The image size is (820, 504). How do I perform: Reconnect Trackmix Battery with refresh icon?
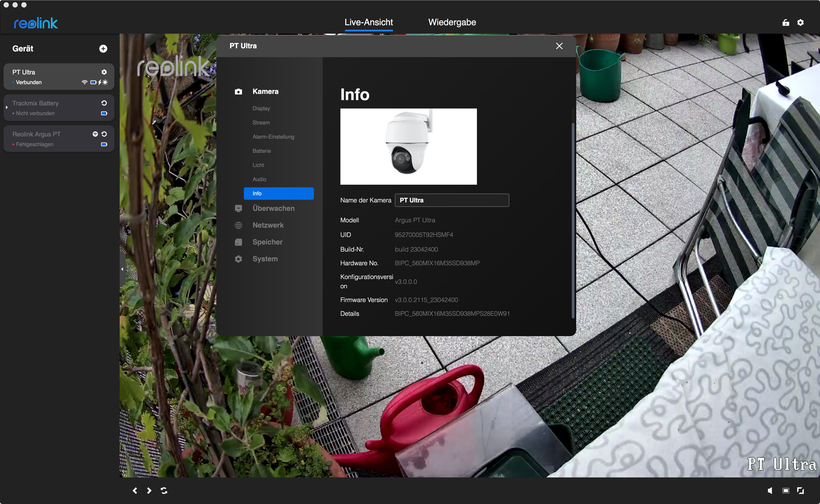(x=104, y=103)
